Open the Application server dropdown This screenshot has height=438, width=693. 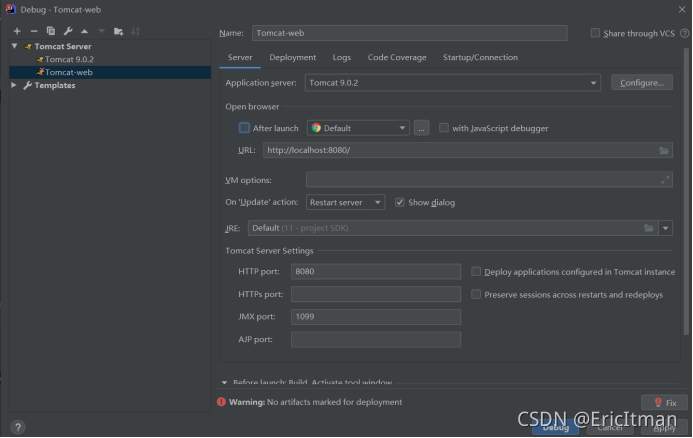pyautogui.click(x=453, y=83)
